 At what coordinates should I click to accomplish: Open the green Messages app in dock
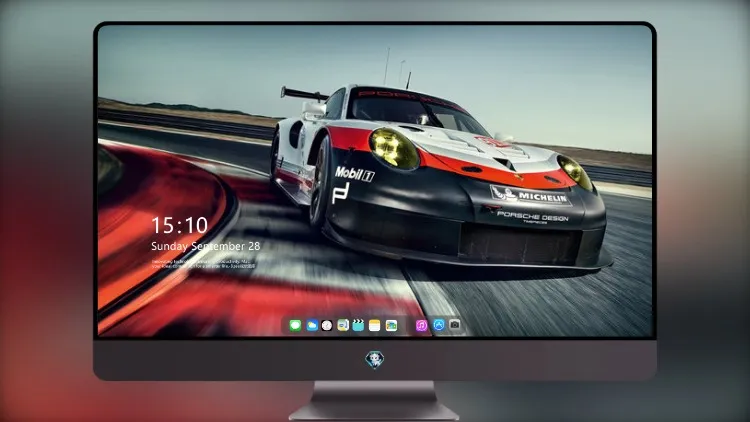pos(295,325)
